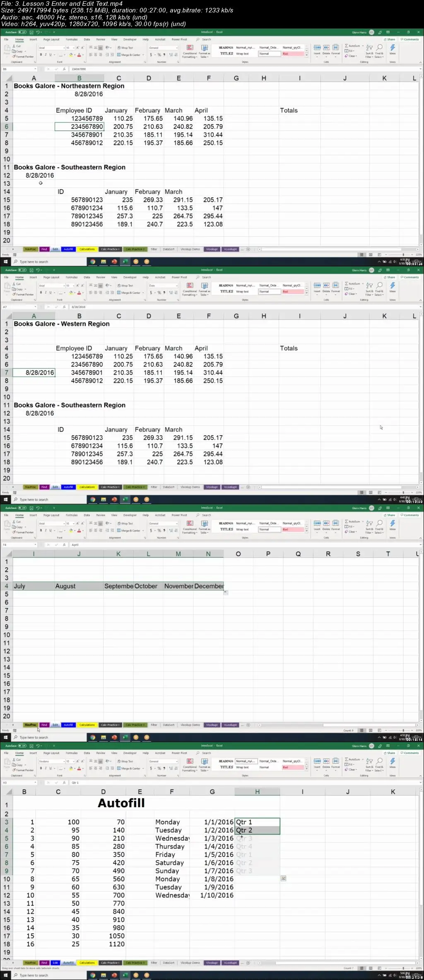
Task: Open Sort & Filter in Western Region window
Action: coord(369,288)
